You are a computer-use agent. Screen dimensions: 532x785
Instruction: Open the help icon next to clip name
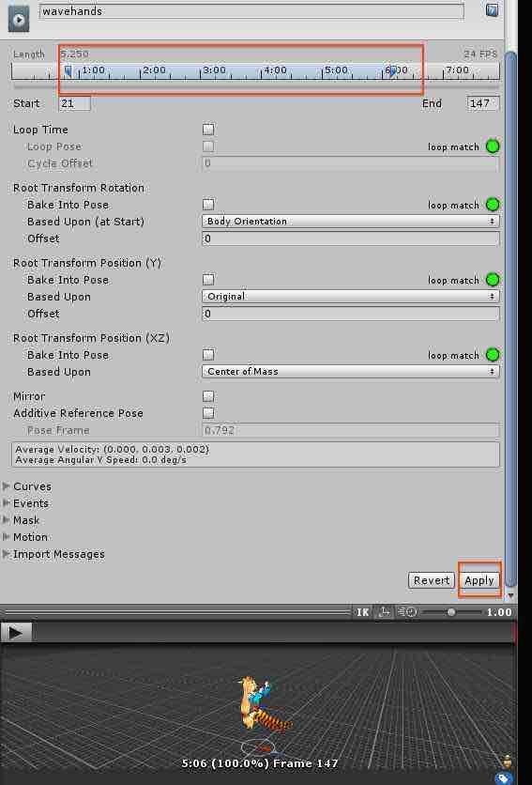492,9
